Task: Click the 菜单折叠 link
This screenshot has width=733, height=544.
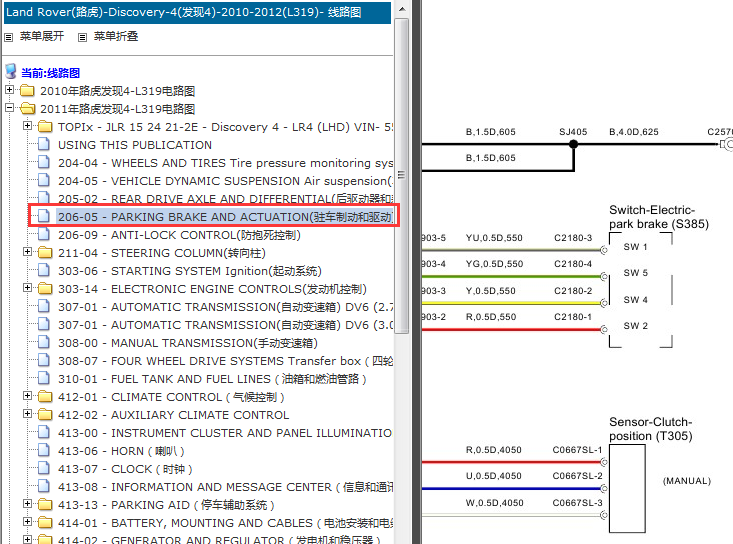Action: pyautogui.click(x=115, y=36)
